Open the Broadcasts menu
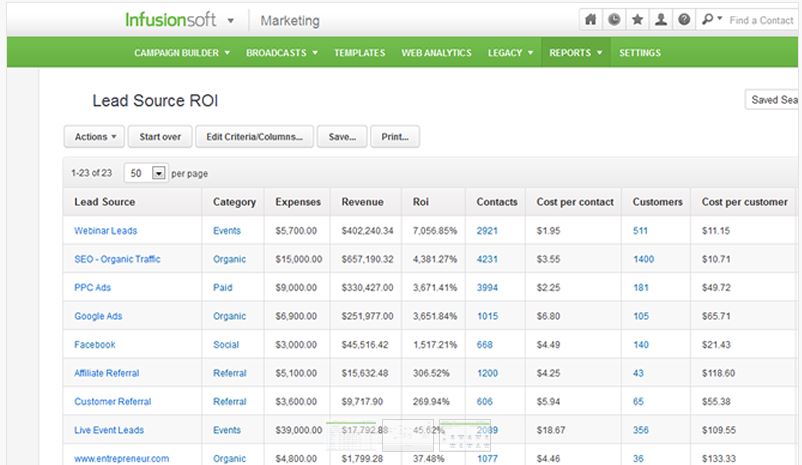Image resolution: width=802 pixels, height=465 pixels. (281, 53)
